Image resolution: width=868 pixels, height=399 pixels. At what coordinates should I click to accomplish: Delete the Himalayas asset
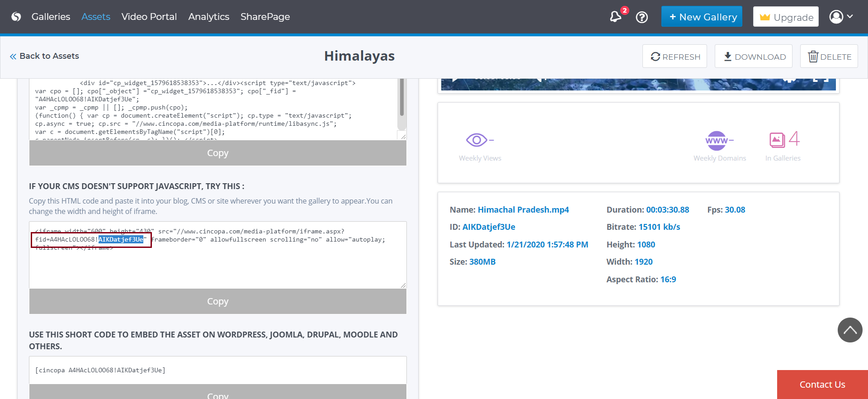pyautogui.click(x=829, y=57)
